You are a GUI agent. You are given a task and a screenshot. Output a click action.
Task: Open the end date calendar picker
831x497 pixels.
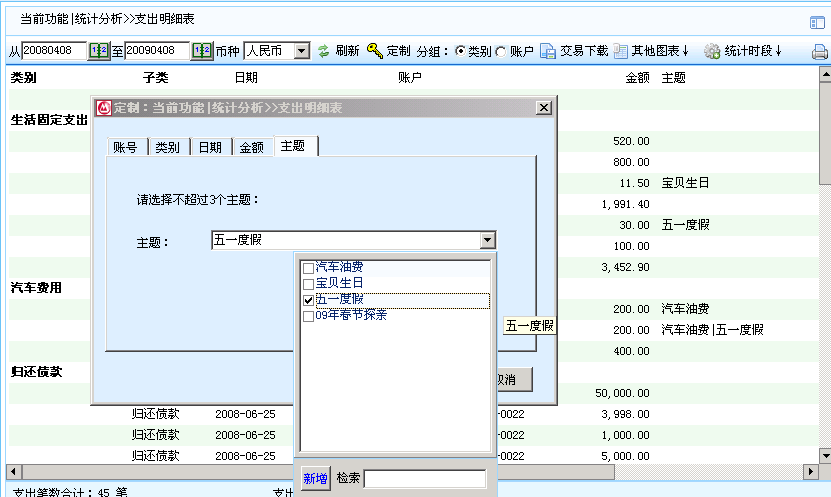[x=202, y=51]
